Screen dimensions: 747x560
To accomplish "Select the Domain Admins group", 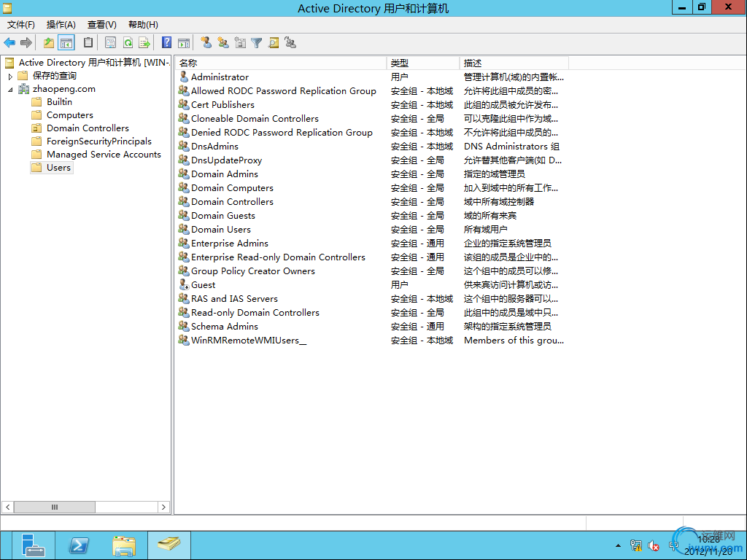I will click(x=225, y=174).
